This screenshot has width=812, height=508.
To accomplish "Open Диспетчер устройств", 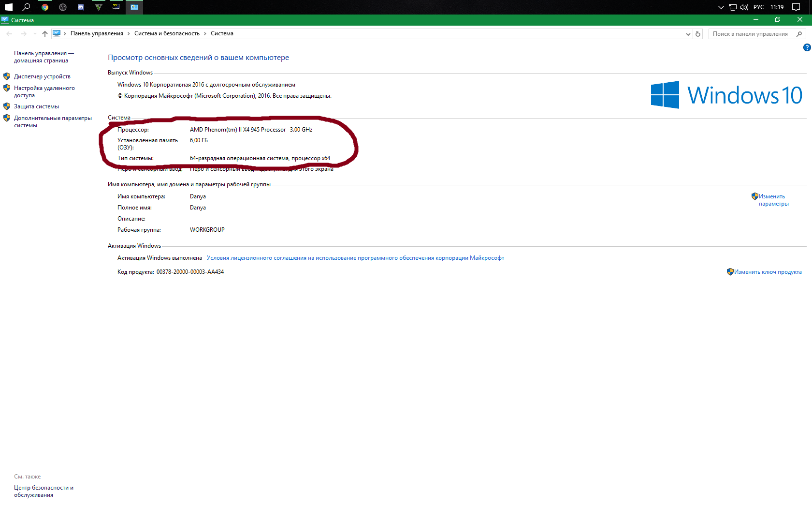I will pyautogui.click(x=42, y=76).
